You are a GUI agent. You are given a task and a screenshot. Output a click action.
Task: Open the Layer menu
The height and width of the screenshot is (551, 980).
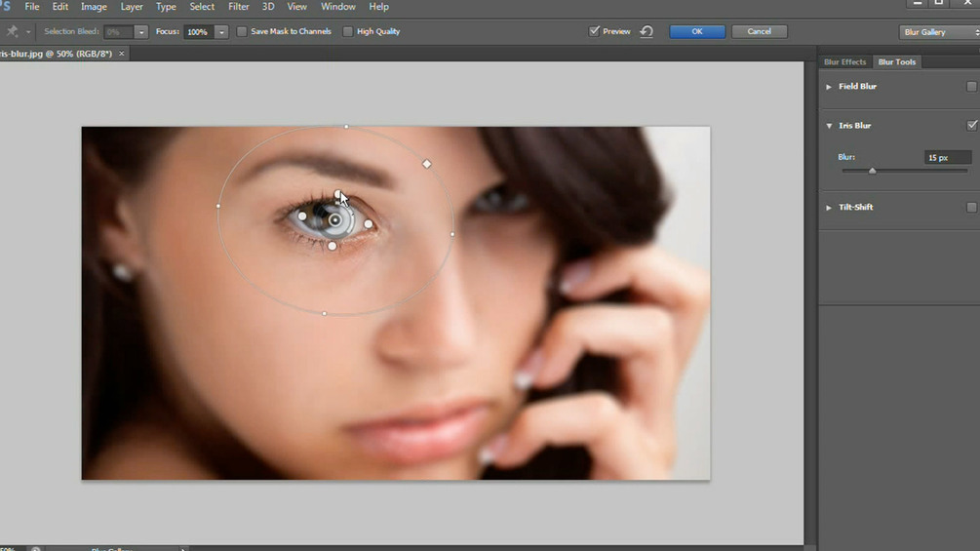pos(132,7)
